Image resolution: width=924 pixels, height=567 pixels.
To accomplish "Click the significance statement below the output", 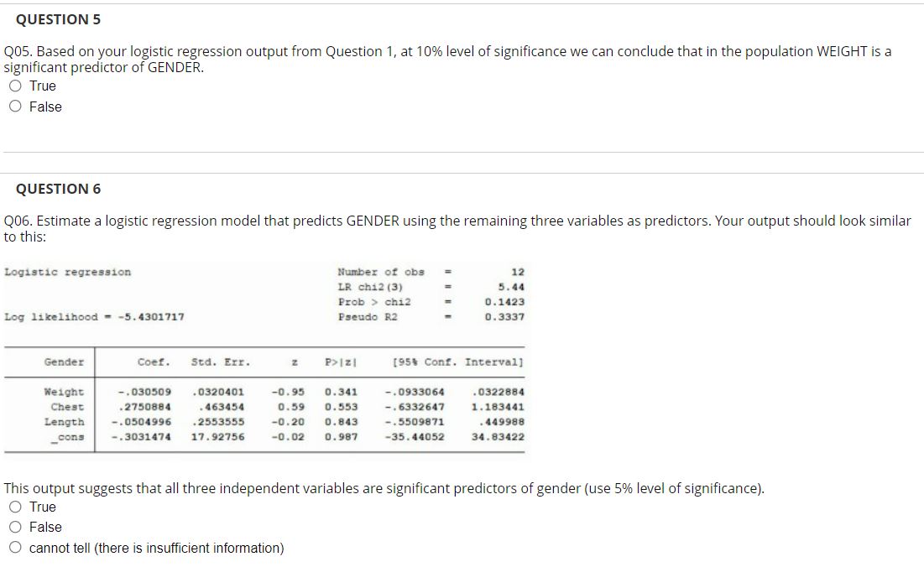I will point(383,489).
